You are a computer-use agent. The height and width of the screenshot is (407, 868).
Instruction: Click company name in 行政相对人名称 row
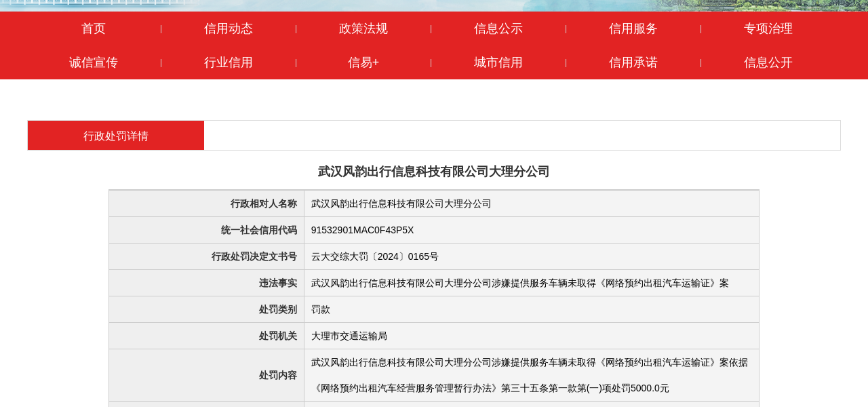401,203
